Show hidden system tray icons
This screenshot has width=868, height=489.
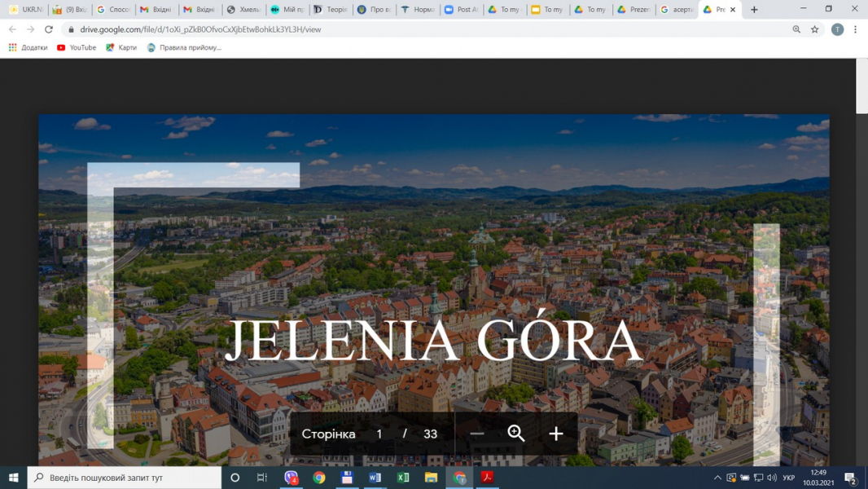(717, 478)
